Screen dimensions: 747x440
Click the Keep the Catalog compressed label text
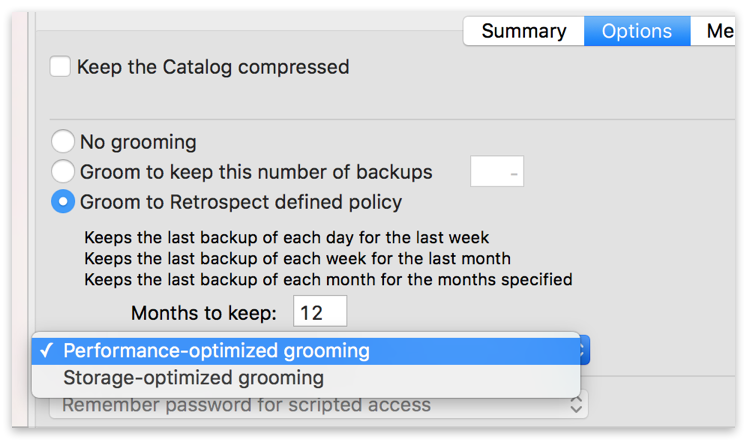[213, 67]
